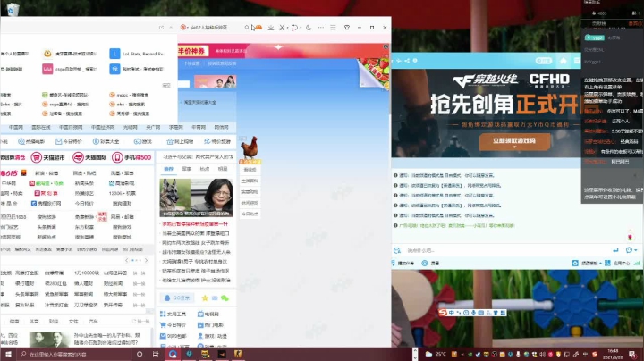Open the weather cloud tray icon

428,354
